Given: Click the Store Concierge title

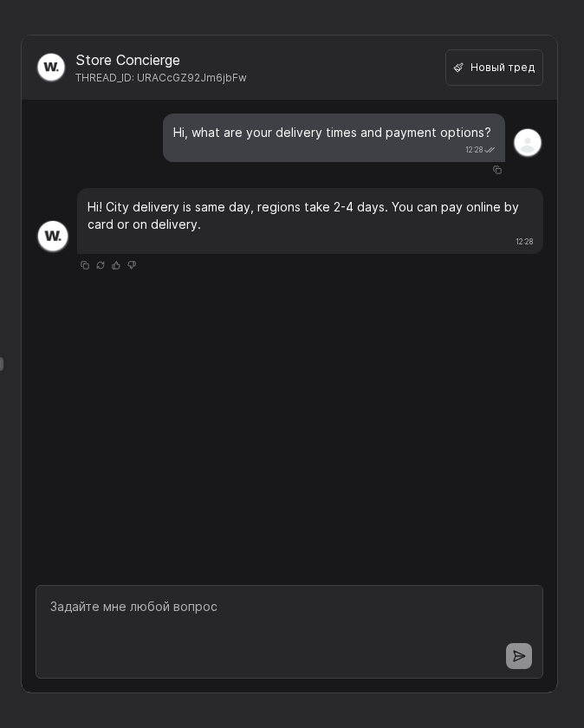Looking at the screenshot, I should click(x=127, y=60).
